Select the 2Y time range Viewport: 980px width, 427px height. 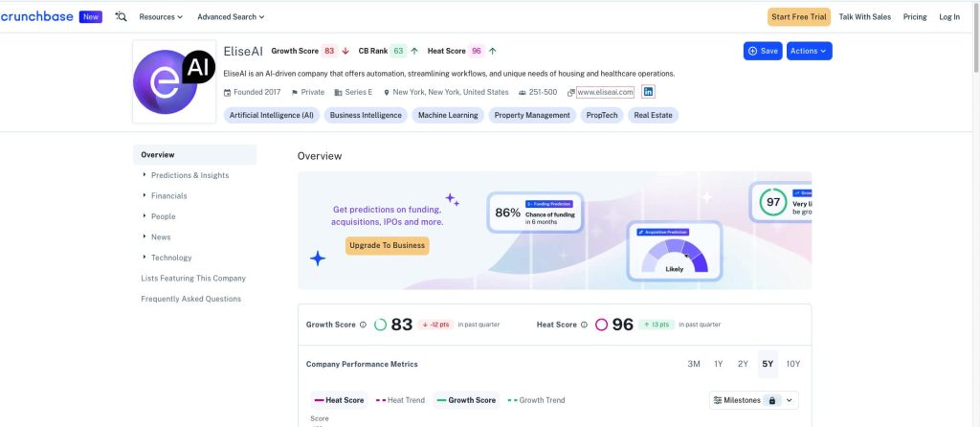[743, 364]
